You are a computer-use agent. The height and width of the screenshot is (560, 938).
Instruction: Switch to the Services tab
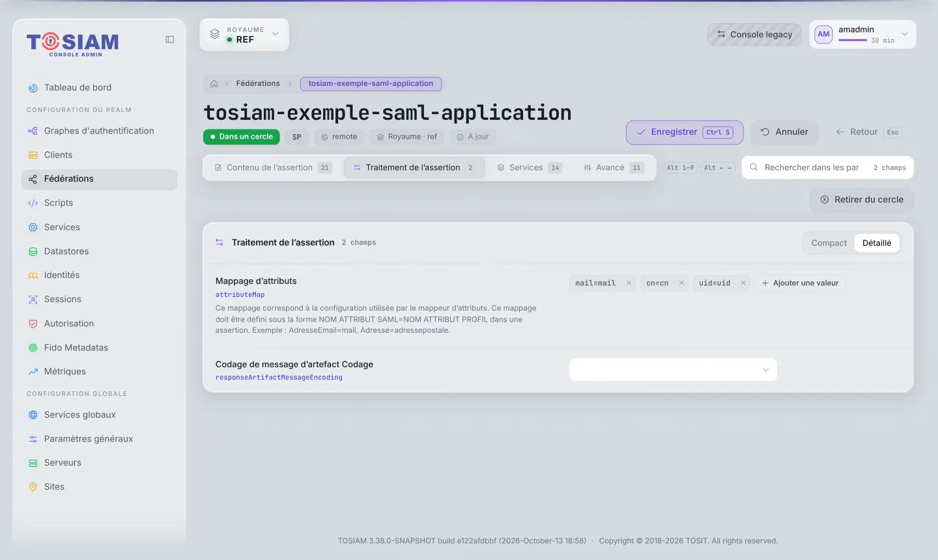(x=529, y=167)
